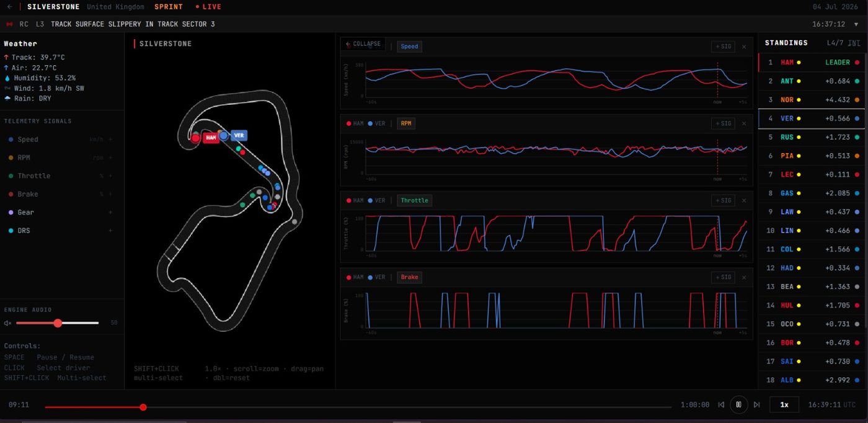Close the RPM chart panel
This screenshot has height=423, width=868.
coord(744,123)
